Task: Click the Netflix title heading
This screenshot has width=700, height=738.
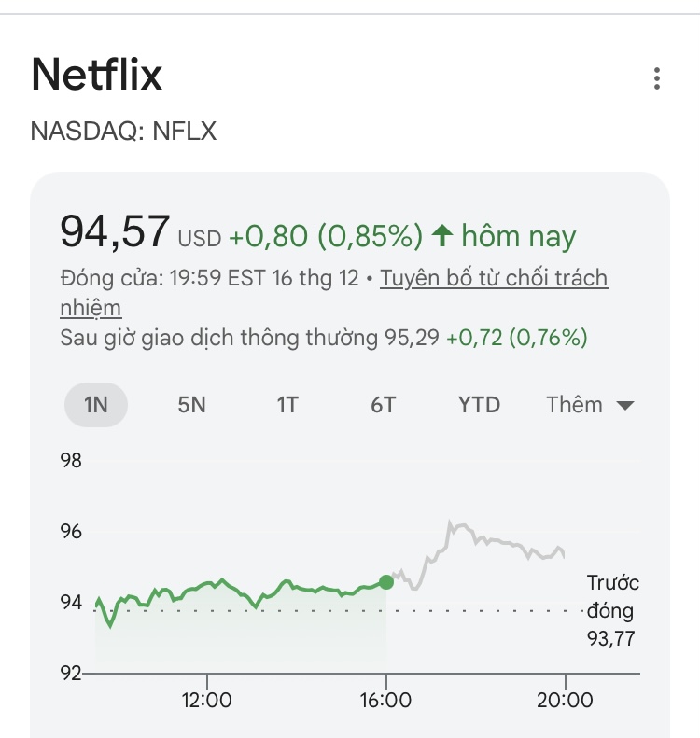Action: pos(97,76)
